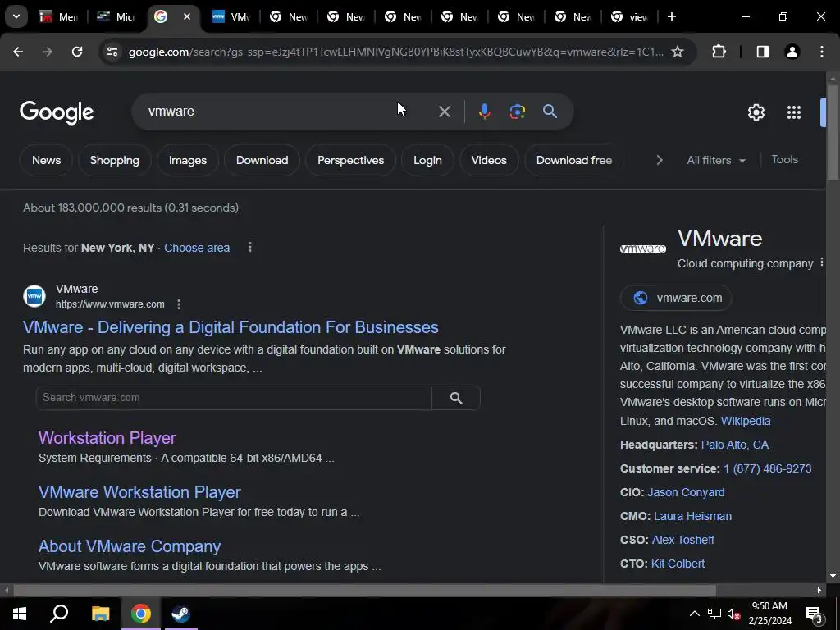
Task: Click the forward navigation arrow
Action: 47,52
